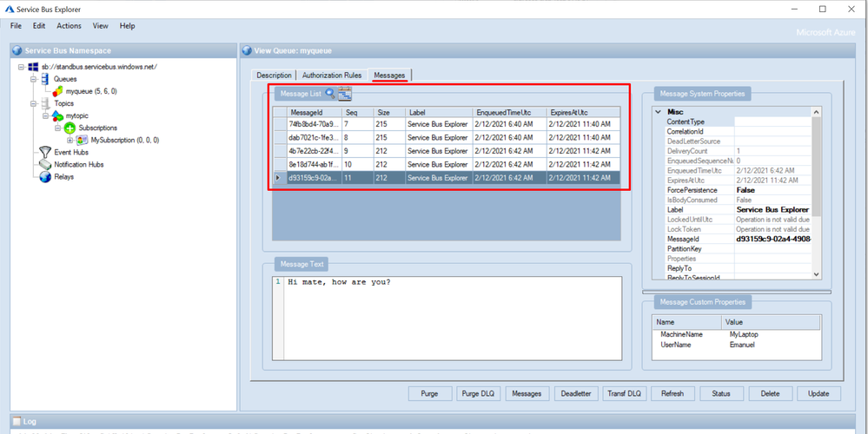Click the Status button
868x434 pixels.
click(722, 394)
